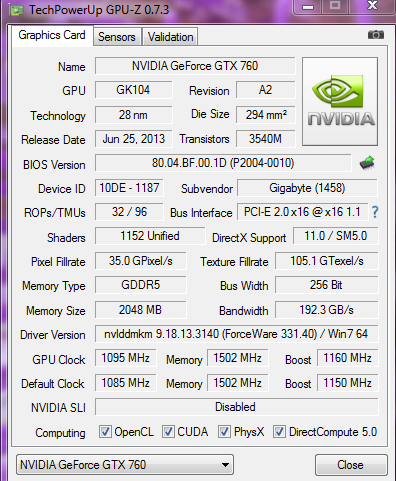Click the Memory Size field 2048 MB
The height and width of the screenshot is (481, 396).
point(140,310)
